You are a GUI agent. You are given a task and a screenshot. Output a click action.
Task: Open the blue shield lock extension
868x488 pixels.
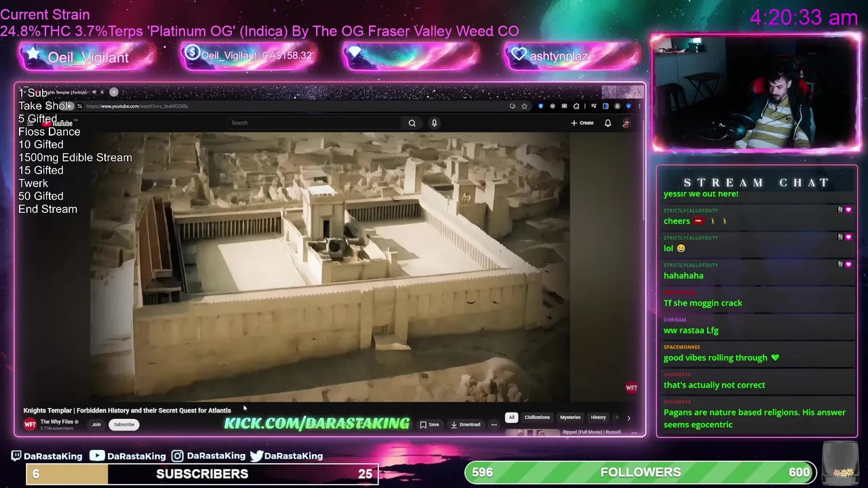(540, 106)
